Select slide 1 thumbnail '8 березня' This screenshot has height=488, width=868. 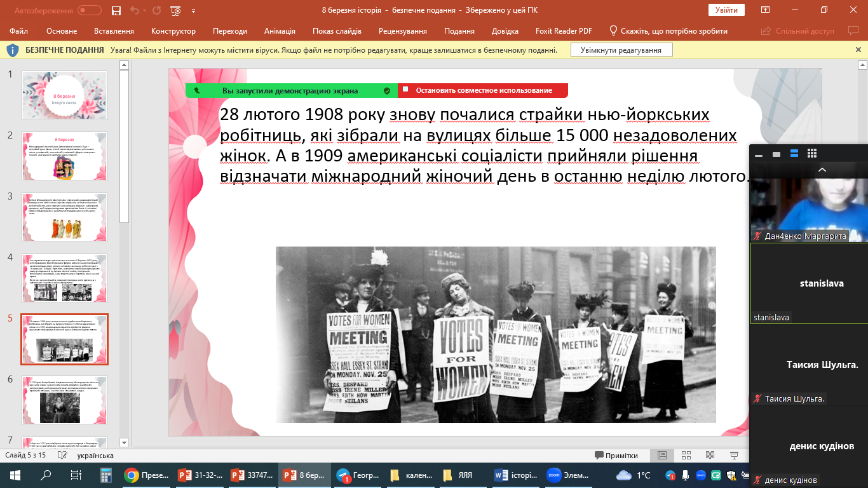point(64,95)
